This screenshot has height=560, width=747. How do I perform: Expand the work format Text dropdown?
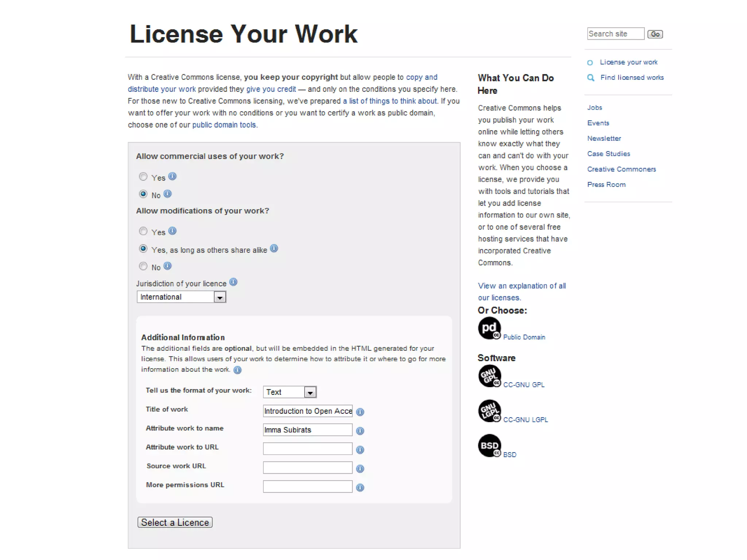pyautogui.click(x=289, y=392)
